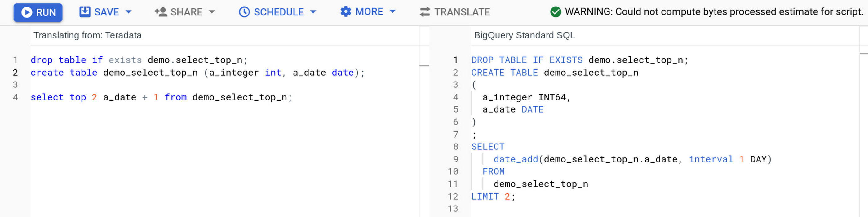Image resolution: width=868 pixels, height=217 pixels.
Task: Click the RUN button
Action: pyautogui.click(x=38, y=12)
